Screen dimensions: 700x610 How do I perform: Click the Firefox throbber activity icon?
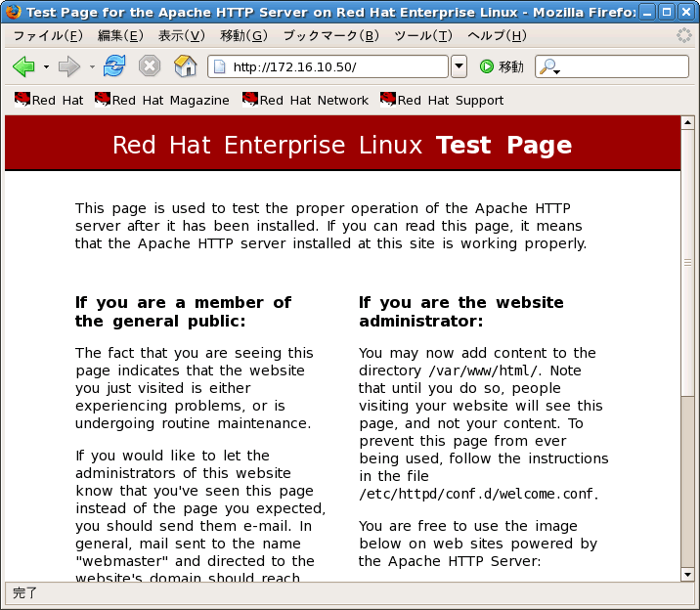click(x=684, y=36)
